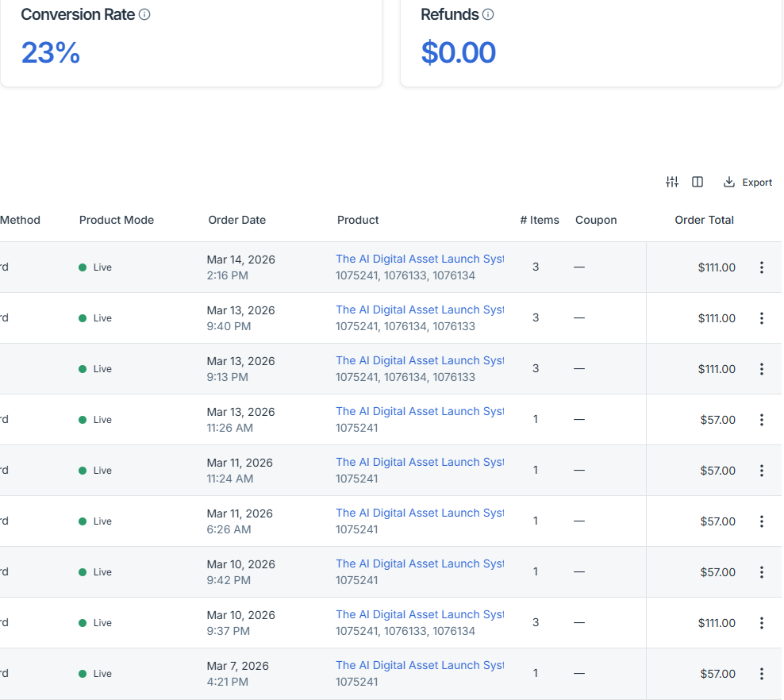Show more options for Mar 13 11:26 AM order
This screenshot has height=700, width=784.
pos(762,420)
